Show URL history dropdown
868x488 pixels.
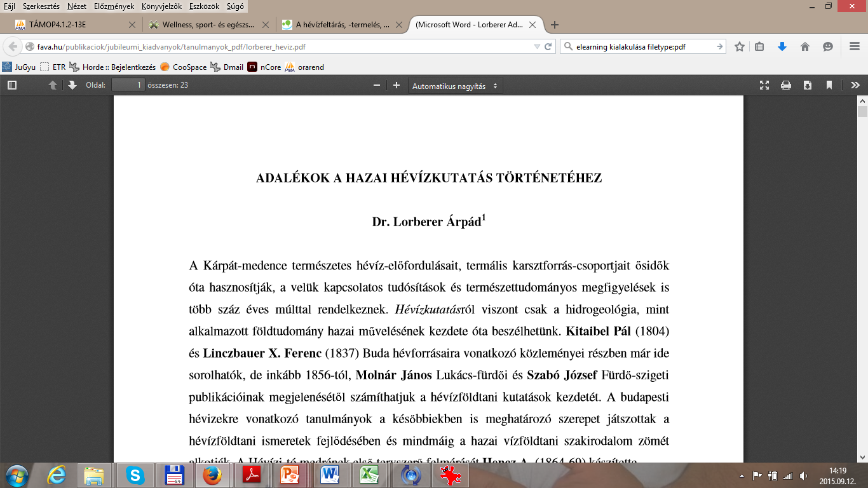pyautogui.click(x=537, y=46)
